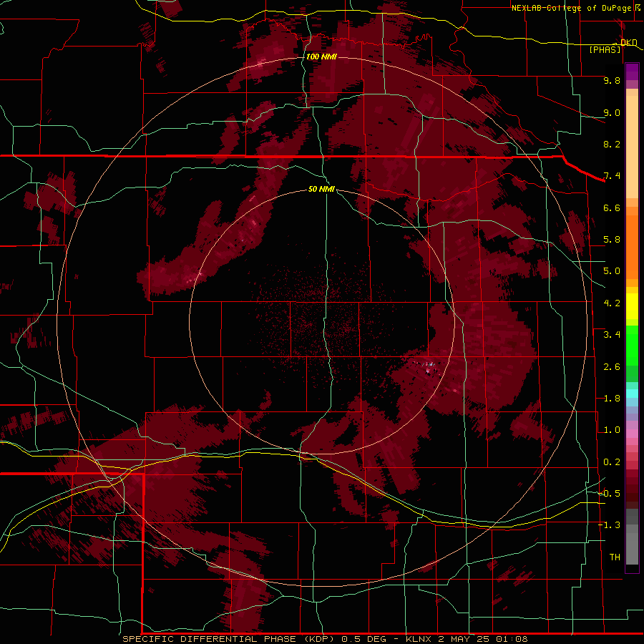Click the peach segment near 8.2 on scale
The image size is (644, 644).
[632, 146]
